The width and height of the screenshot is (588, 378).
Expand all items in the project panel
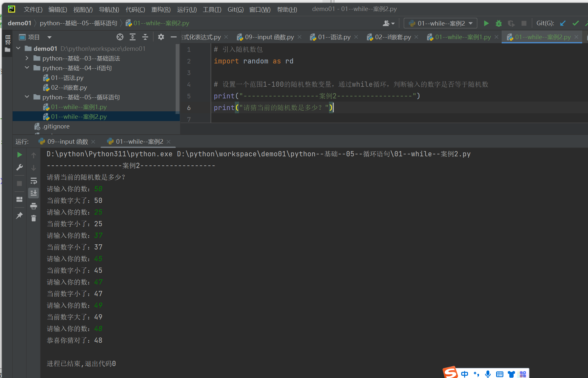tap(133, 37)
